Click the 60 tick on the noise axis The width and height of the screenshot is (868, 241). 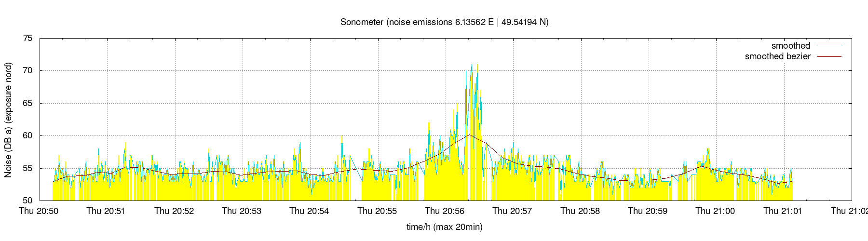[x=28, y=135]
